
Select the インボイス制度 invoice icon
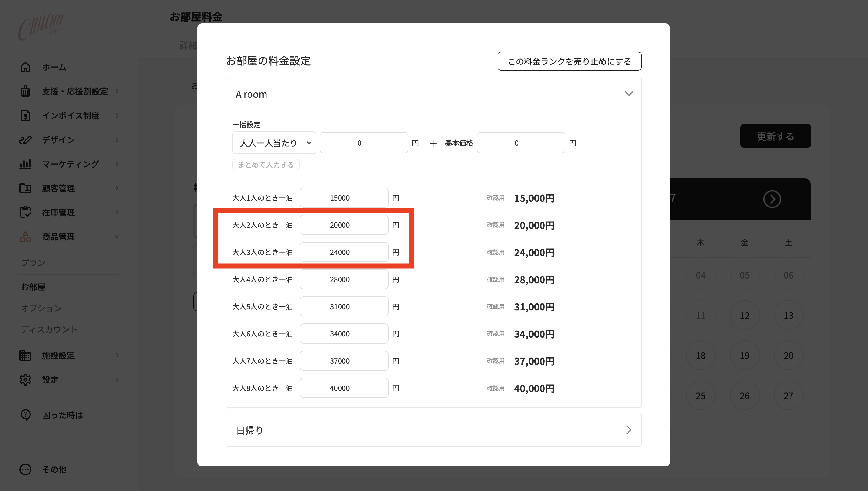[26, 115]
